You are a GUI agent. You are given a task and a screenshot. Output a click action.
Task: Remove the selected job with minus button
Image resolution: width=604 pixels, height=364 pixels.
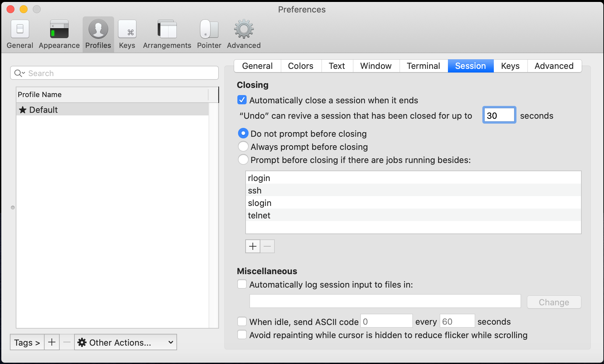point(267,246)
